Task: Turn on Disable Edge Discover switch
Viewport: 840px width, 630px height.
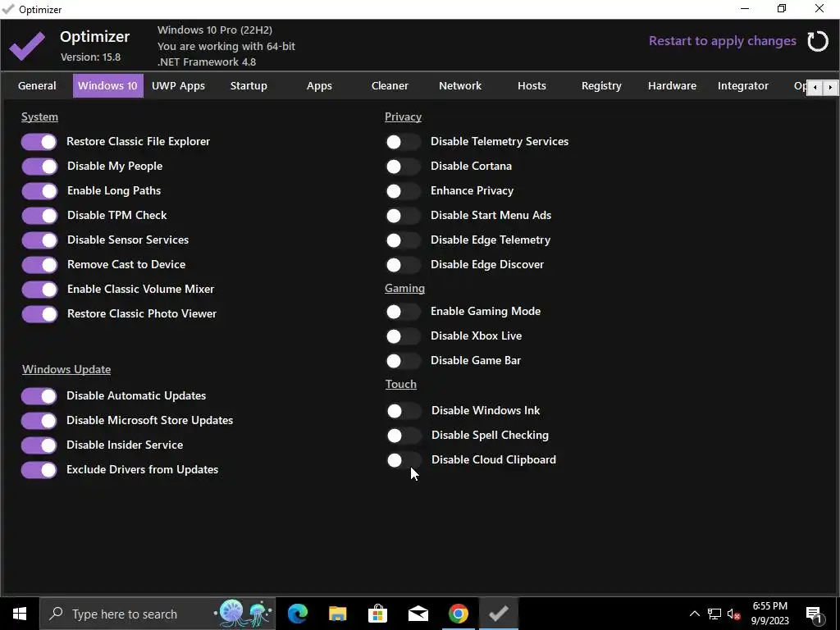Action: click(x=403, y=265)
